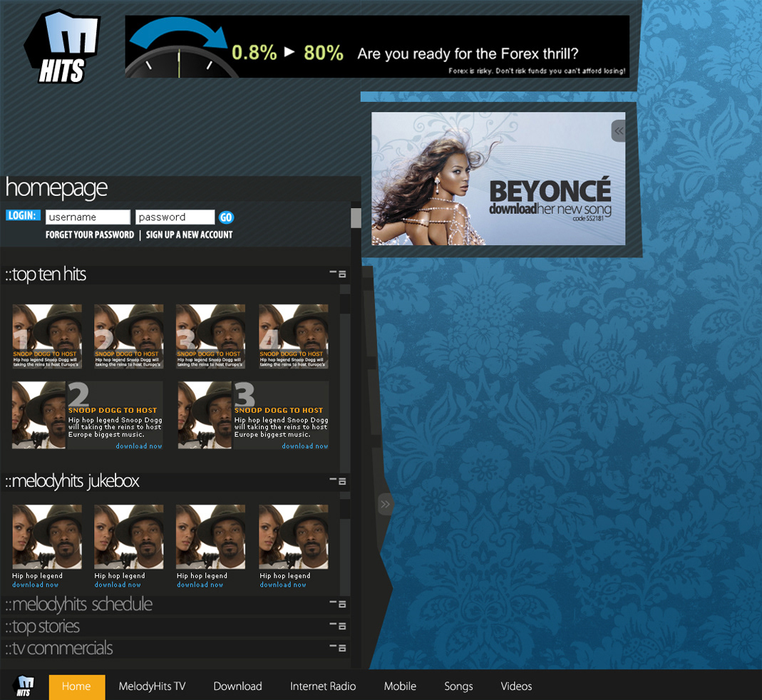Screen dimensions: 762x700
Task: Click the large Snoop Dogg photo in card 3
Action: [x=205, y=415]
